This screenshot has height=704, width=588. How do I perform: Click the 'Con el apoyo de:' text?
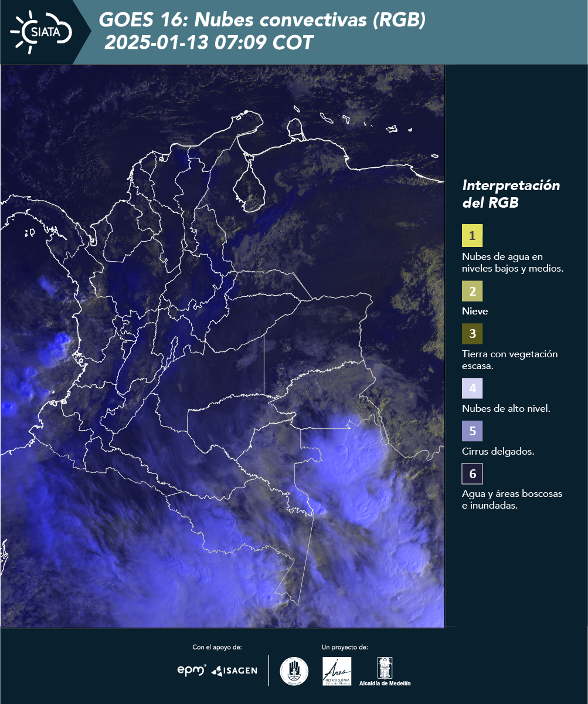217,647
